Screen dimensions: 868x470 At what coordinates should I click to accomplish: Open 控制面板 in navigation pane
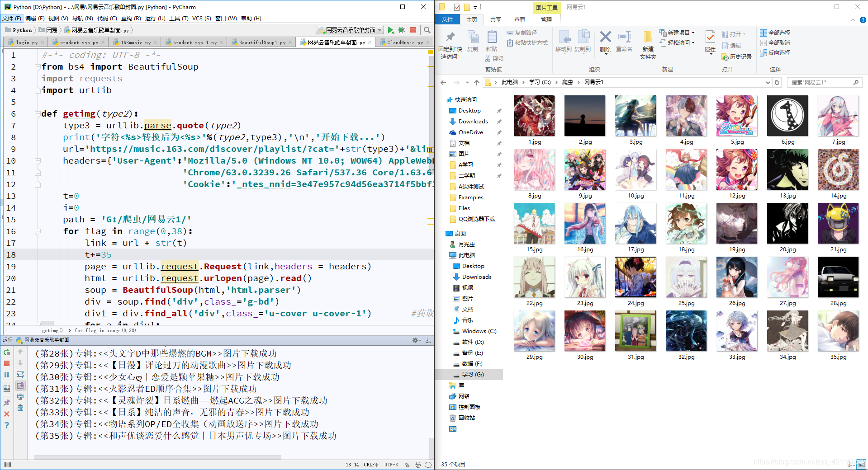469,407
